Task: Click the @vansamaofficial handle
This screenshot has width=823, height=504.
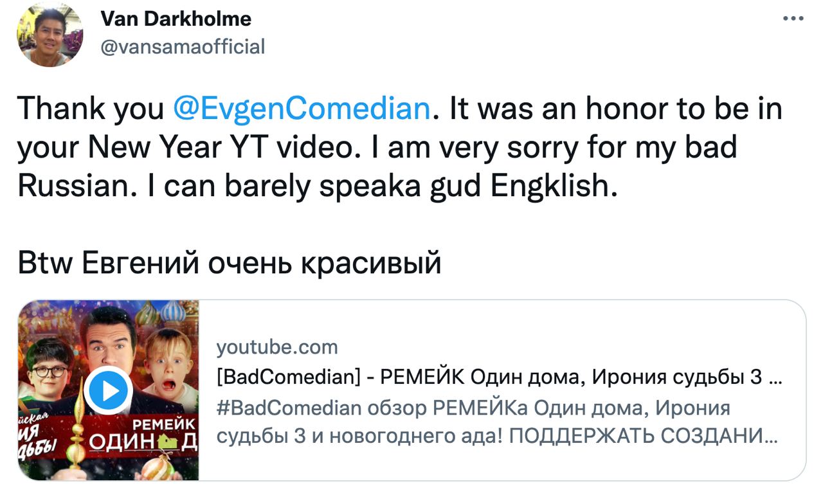Action: click(183, 47)
